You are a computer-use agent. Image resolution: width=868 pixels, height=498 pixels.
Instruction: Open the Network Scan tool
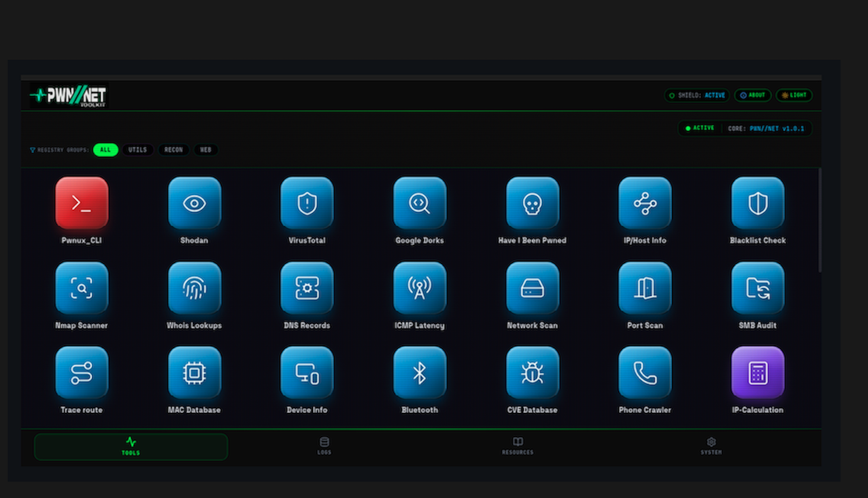point(532,288)
